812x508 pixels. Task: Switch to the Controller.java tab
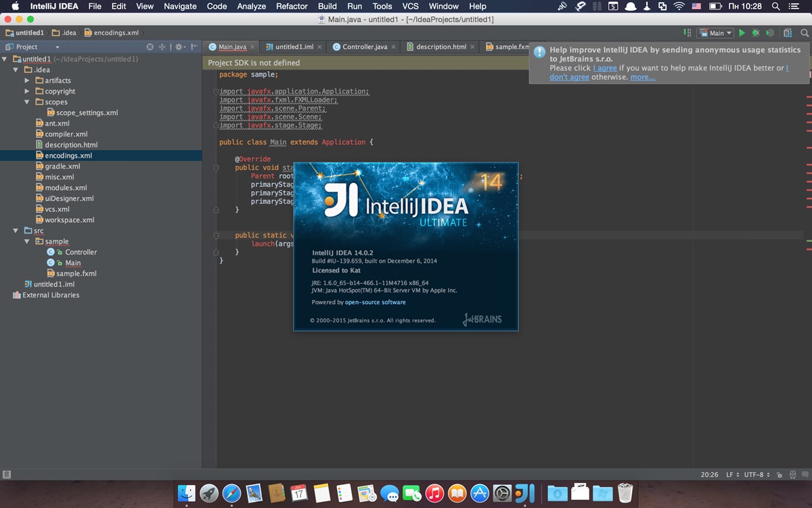click(359, 47)
